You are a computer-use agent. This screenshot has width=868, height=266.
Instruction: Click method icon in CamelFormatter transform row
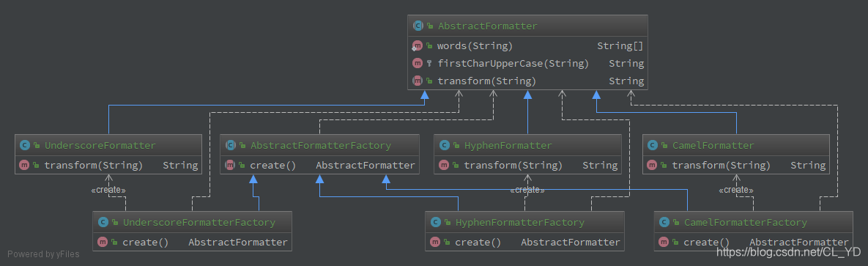(652, 165)
